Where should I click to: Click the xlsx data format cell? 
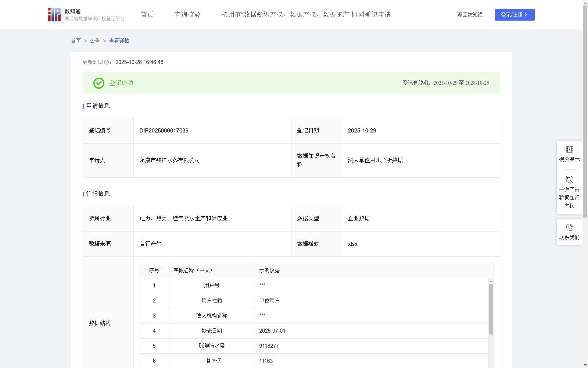pyautogui.click(x=421, y=244)
